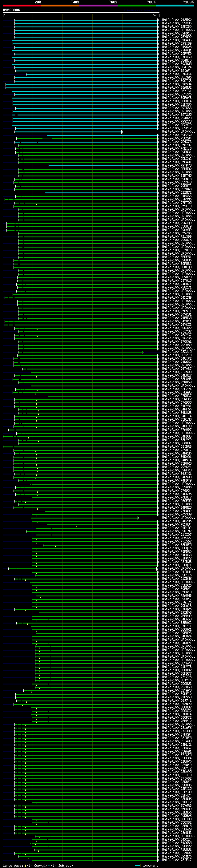Select hit label UniRef100_B5DE51

(x=176, y=257)
